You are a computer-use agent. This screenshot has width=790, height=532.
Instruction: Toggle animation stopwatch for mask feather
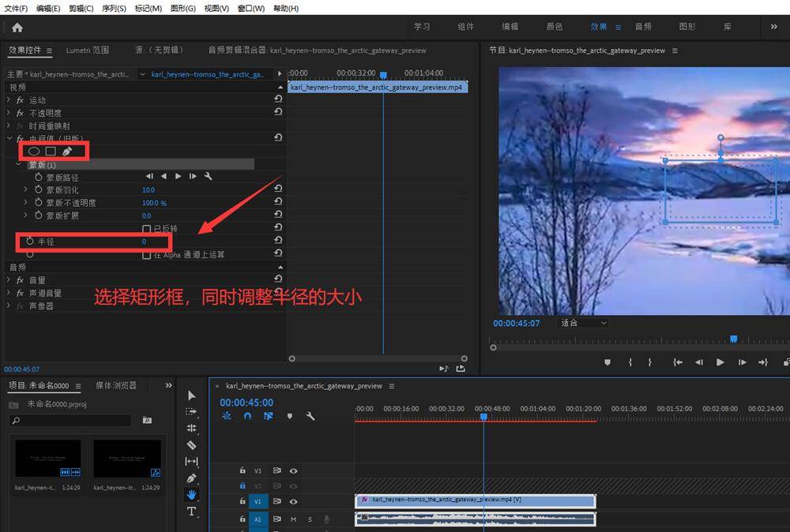(38, 189)
